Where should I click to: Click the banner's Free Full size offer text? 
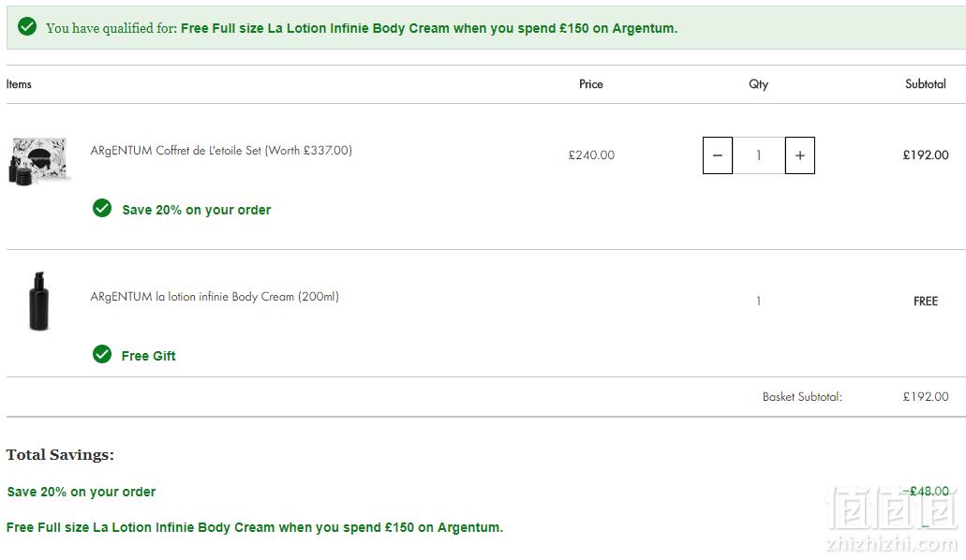pos(429,28)
